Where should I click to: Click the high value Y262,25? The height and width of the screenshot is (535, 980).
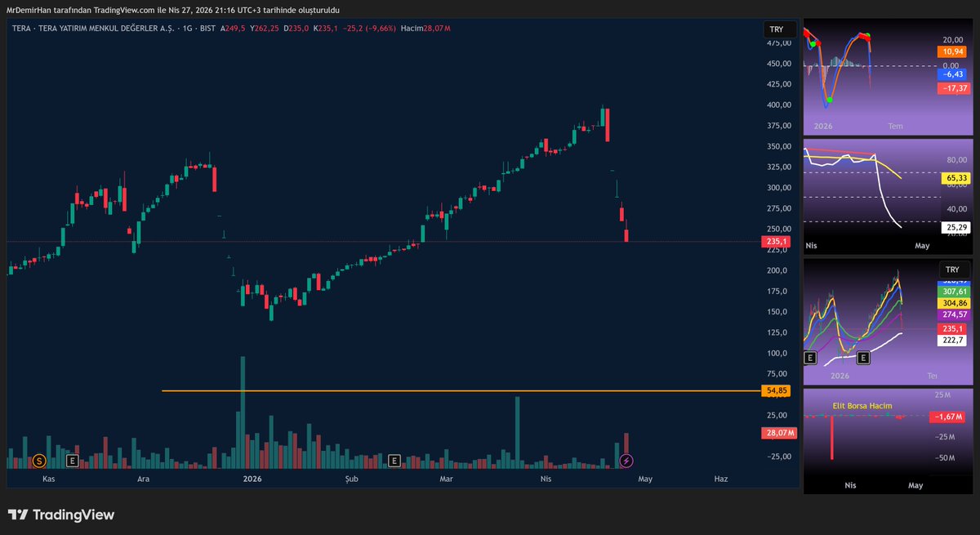[x=265, y=29]
